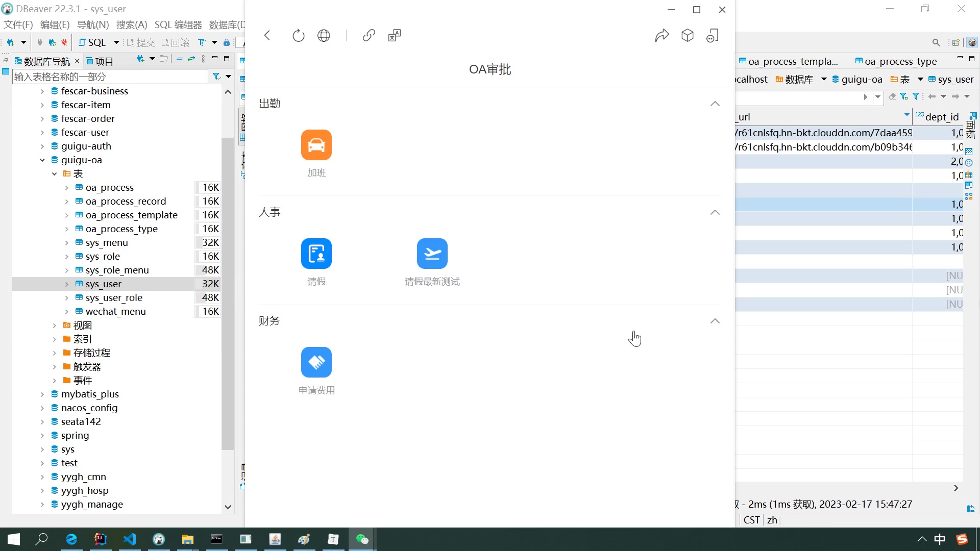Refresh the OA审批 page
This screenshot has width=980, height=551.
tap(299, 35)
